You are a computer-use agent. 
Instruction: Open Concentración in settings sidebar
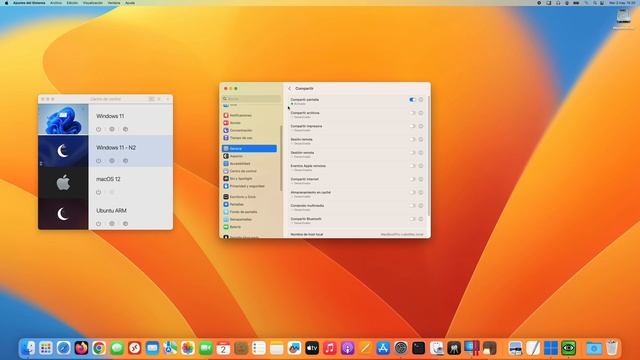click(x=249, y=131)
